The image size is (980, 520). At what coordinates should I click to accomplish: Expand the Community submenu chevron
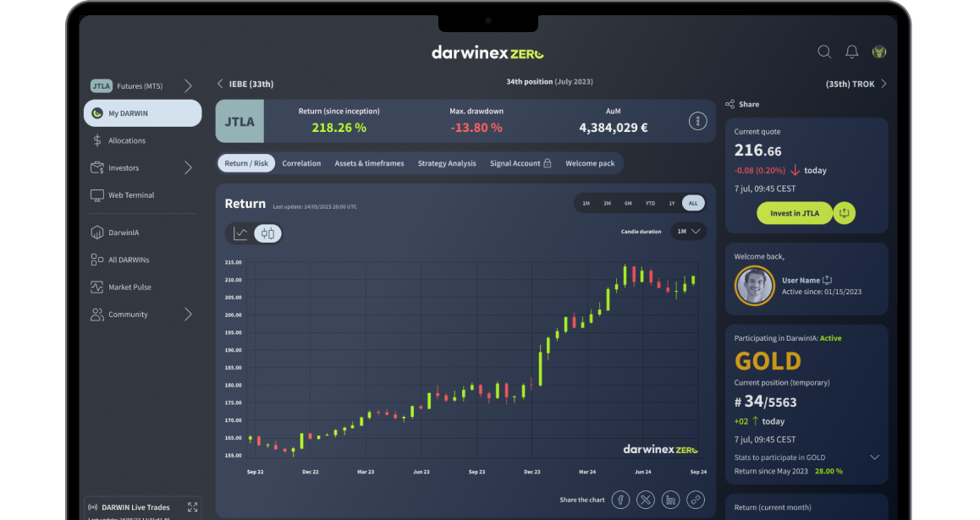click(188, 315)
